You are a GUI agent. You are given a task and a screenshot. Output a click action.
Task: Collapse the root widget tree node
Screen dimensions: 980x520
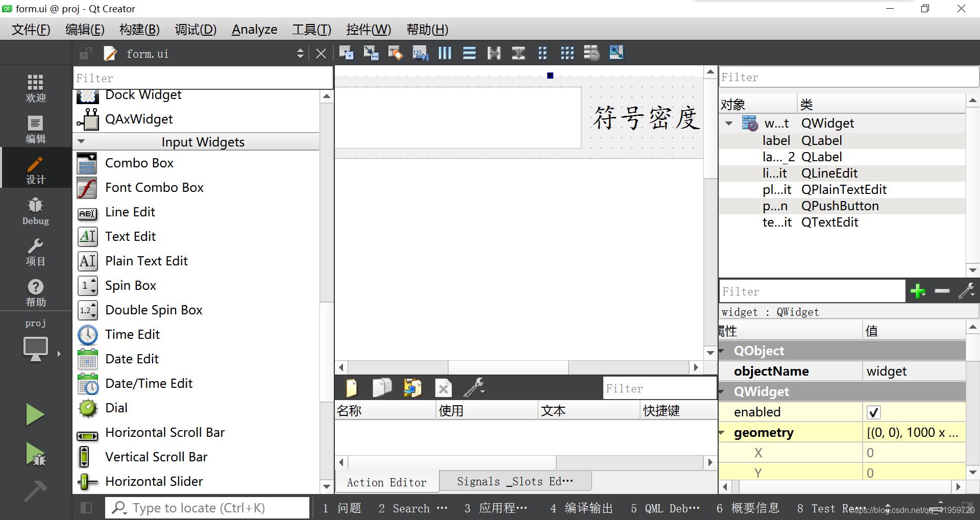coord(729,123)
